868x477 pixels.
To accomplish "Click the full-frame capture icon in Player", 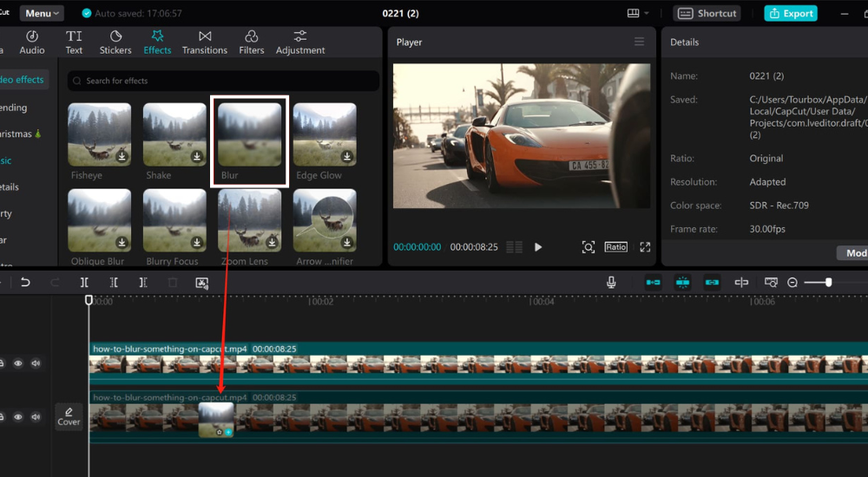I will coord(588,247).
